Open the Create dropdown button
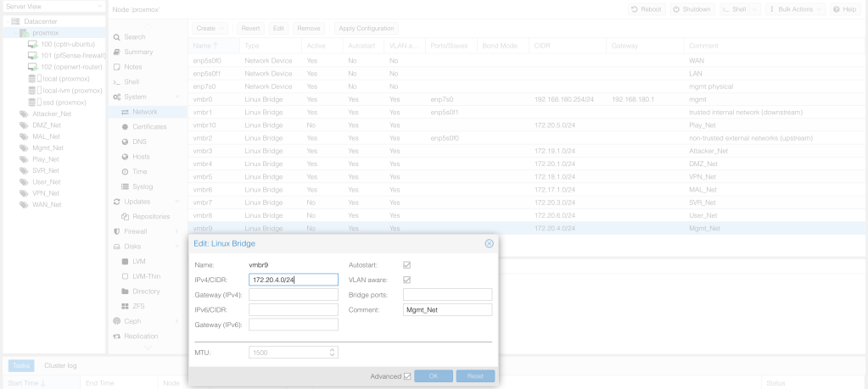 point(210,28)
